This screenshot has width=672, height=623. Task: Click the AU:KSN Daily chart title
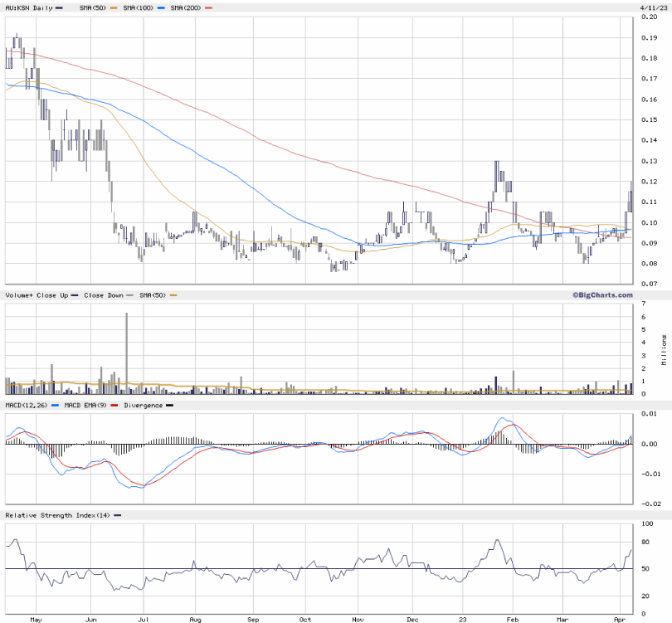click(x=27, y=7)
